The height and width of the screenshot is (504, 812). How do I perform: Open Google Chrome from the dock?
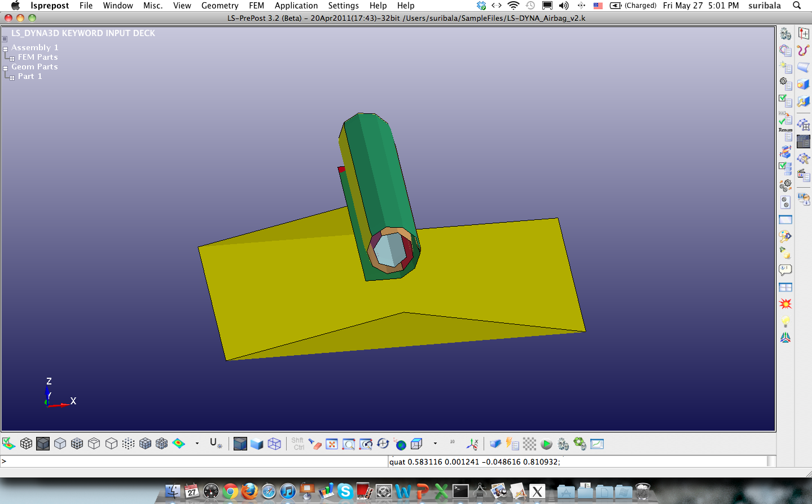click(230, 492)
